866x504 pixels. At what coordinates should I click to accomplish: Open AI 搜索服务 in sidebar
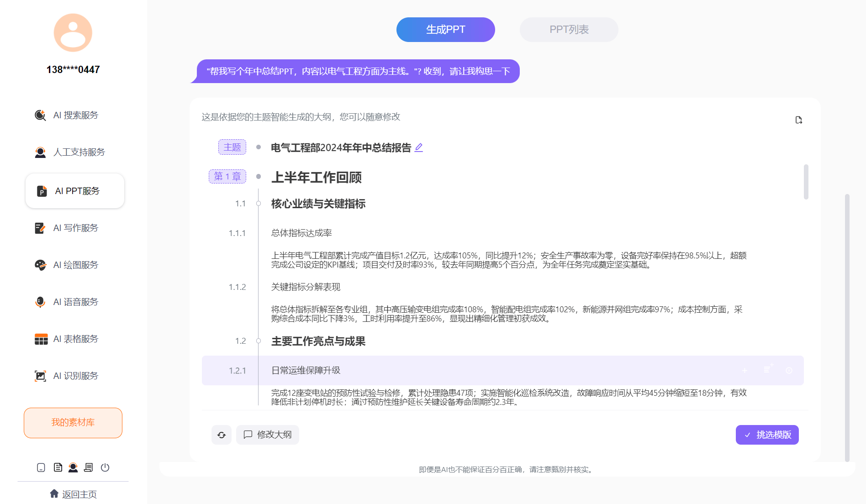[x=67, y=115]
